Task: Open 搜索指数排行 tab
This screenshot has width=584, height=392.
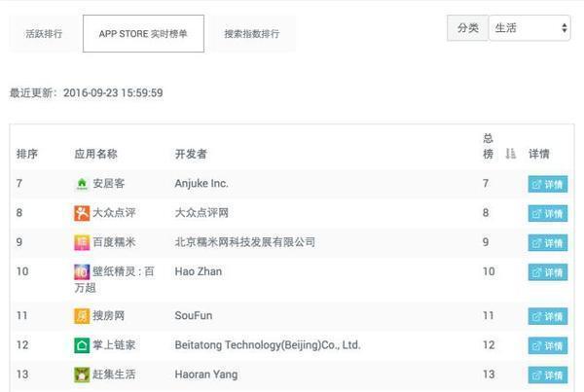Action: [x=252, y=34]
